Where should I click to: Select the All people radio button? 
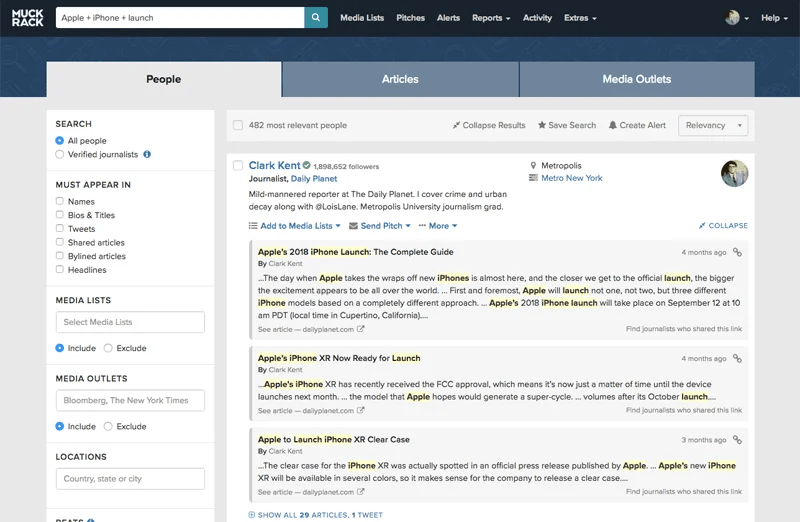point(60,140)
